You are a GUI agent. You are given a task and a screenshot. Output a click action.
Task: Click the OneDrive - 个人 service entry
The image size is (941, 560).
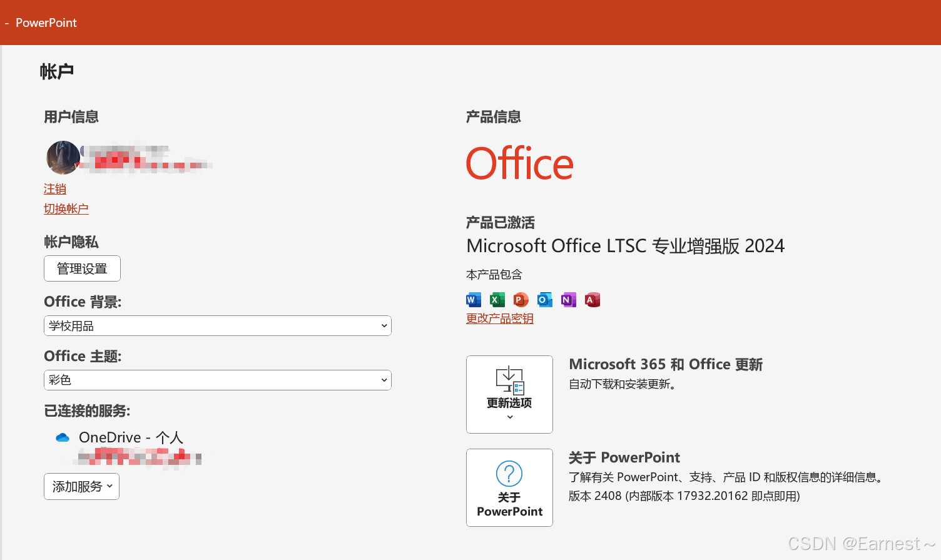[x=131, y=437]
